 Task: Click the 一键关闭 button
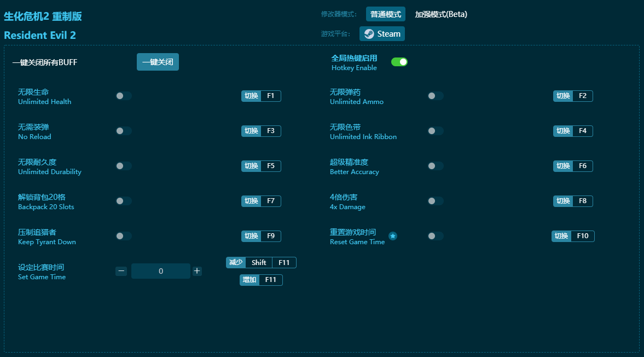158,62
